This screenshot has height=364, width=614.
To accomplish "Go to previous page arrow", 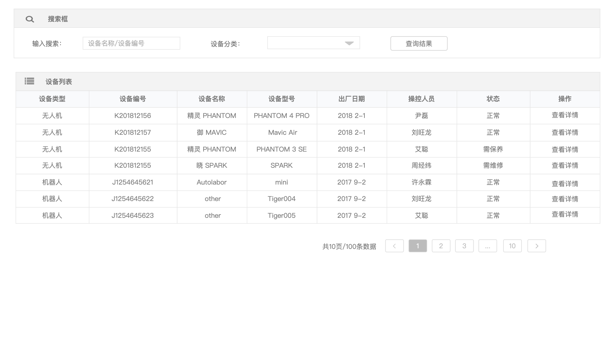I will (x=394, y=246).
